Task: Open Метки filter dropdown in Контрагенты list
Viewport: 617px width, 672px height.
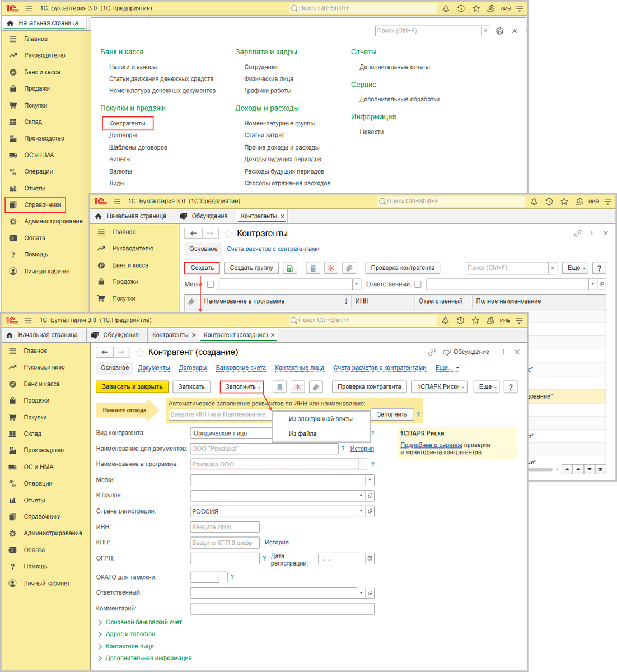Action: [357, 284]
